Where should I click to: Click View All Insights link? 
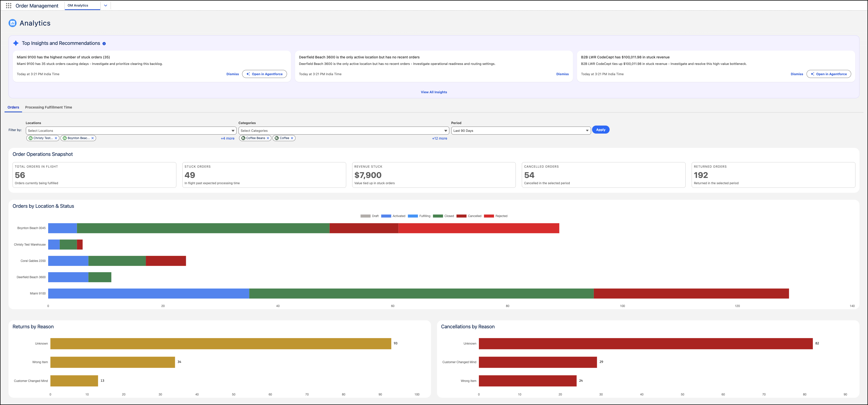click(x=434, y=92)
